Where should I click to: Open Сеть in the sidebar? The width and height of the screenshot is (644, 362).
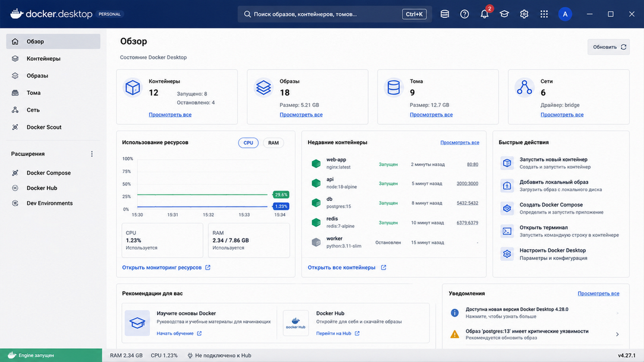click(53, 110)
